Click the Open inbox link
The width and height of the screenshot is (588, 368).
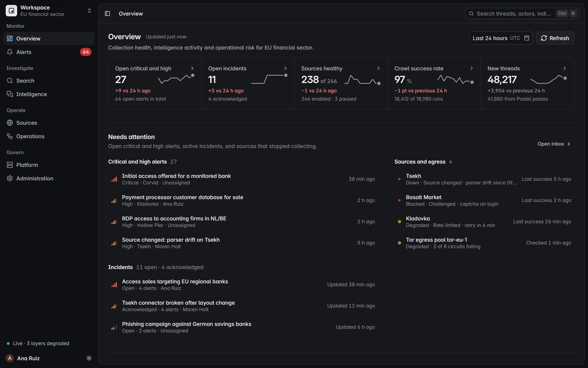(554, 144)
